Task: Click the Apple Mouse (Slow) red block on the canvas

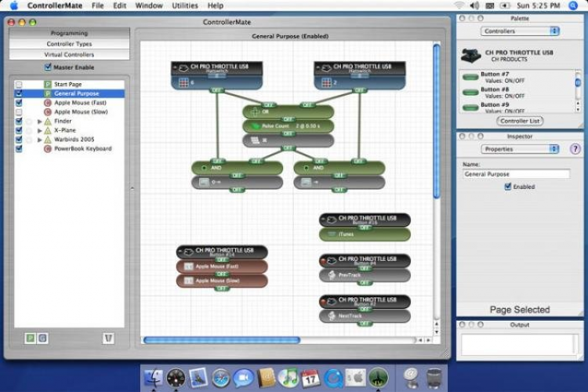Action: click(x=222, y=281)
